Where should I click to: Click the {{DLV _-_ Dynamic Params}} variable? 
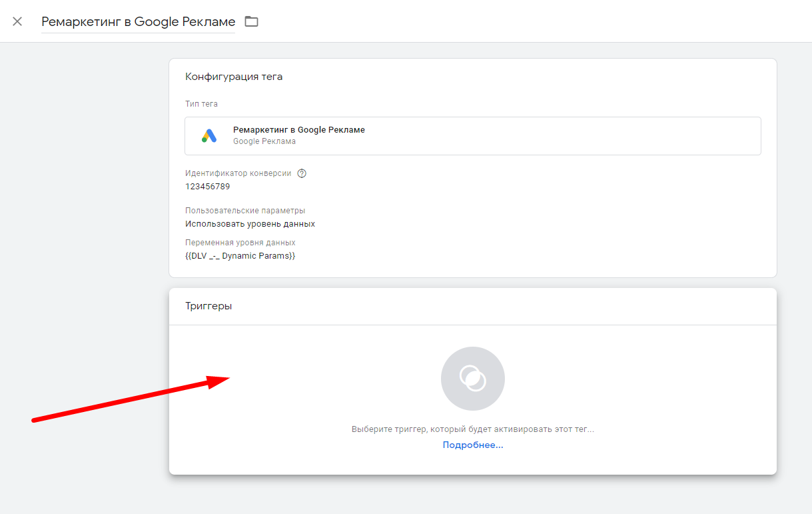[240, 256]
